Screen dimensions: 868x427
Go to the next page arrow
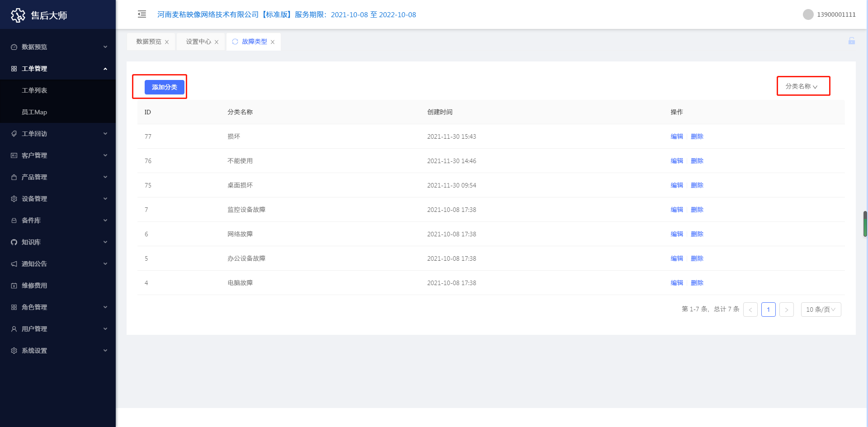[786, 310]
